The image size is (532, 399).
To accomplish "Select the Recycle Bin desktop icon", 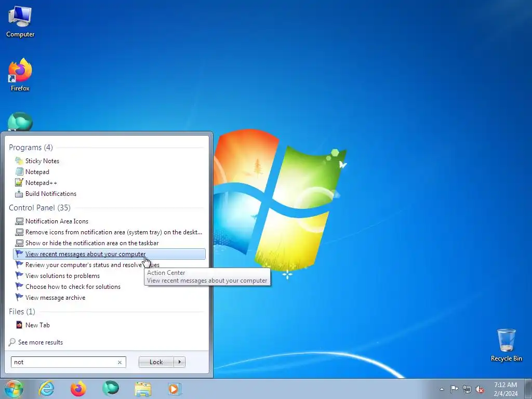I will 506,345.
